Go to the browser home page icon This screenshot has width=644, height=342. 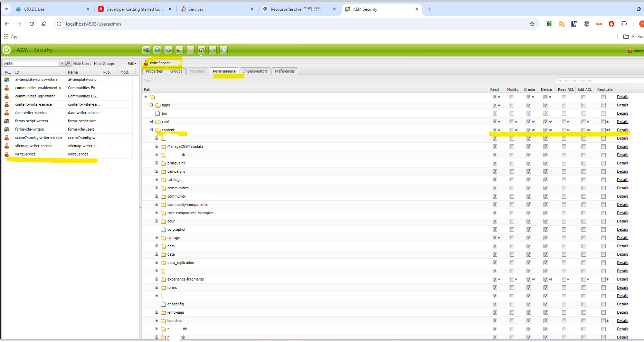44,24
